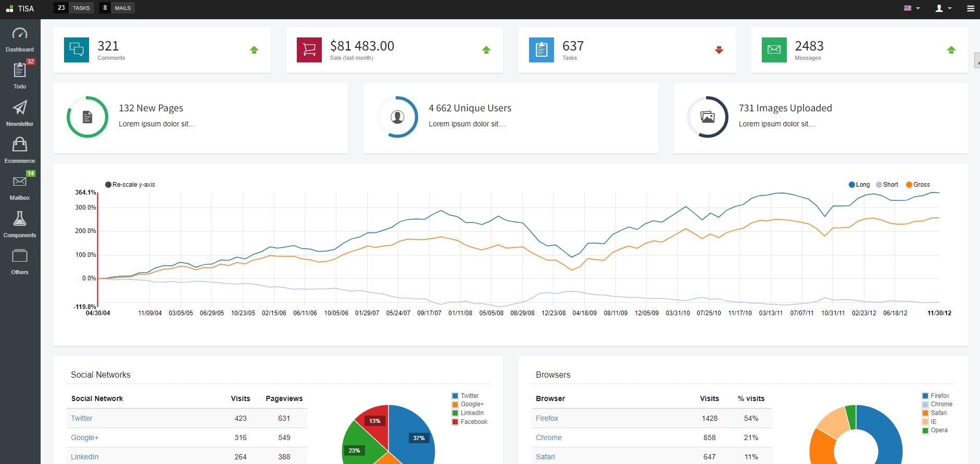Click the 731 Images Uploaded heading
The image size is (980, 464).
(x=785, y=108)
